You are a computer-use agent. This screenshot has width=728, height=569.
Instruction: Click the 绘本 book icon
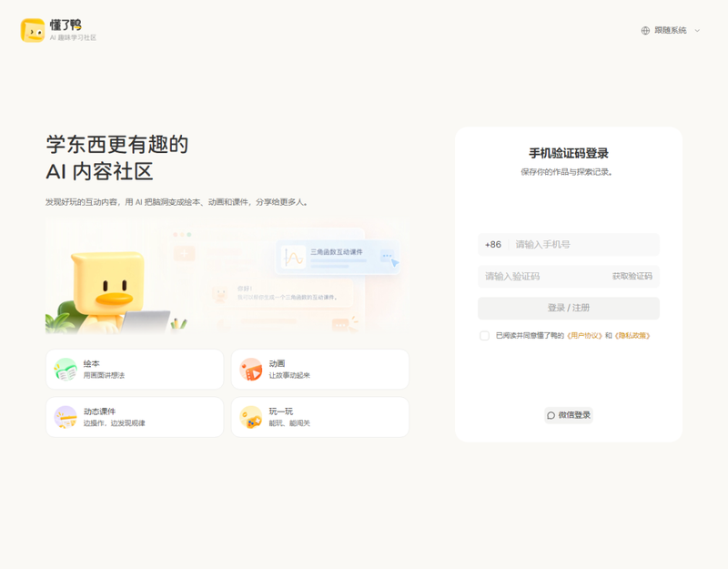coord(66,370)
